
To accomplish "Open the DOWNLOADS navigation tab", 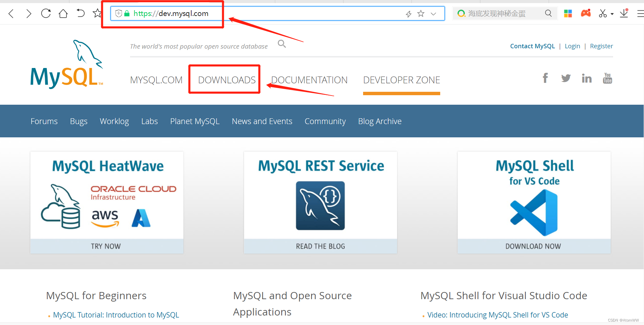I will [x=227, y=80].
